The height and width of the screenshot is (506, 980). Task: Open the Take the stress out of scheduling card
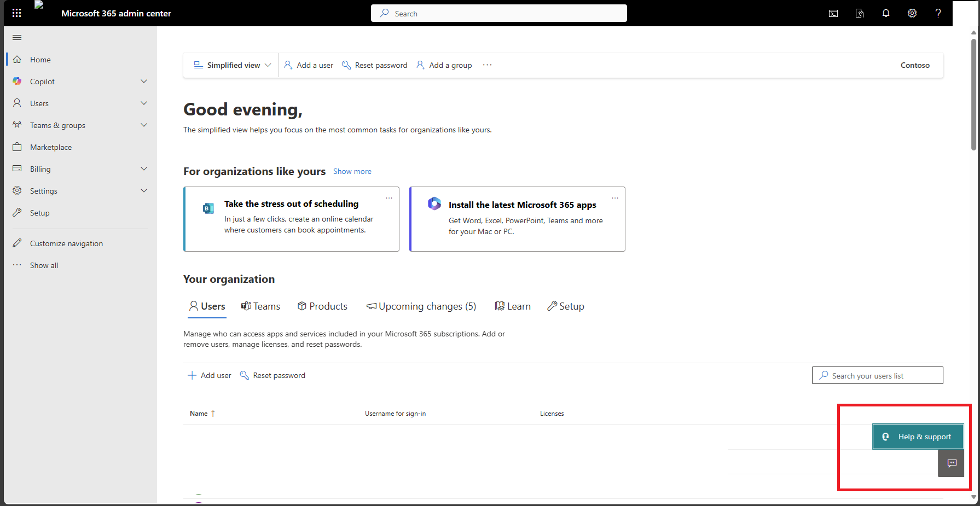point(292,219)
